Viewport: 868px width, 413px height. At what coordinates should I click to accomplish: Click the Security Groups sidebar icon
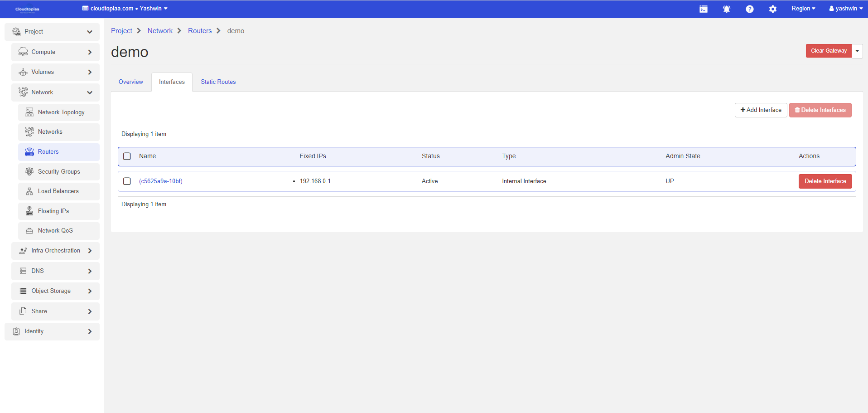[29, 172]
